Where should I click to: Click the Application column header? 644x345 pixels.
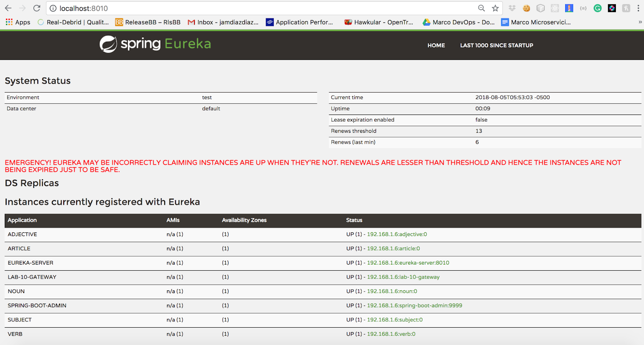pos(22,220)
